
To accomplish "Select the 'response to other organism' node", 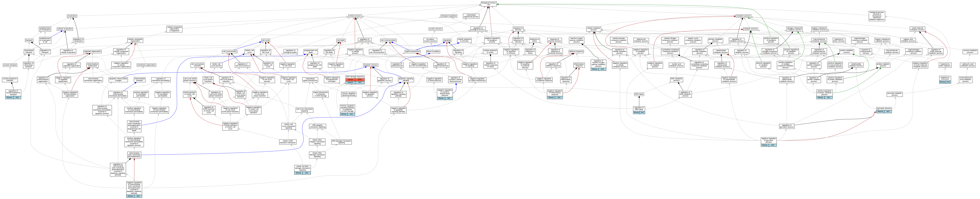I will coord(945,65).
